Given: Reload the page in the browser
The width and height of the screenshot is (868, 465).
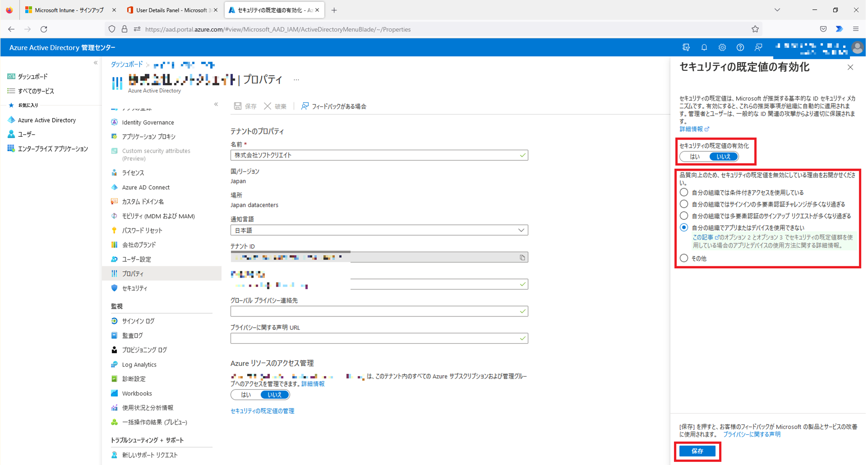Looking at the screenshot, I should (44, 29).
